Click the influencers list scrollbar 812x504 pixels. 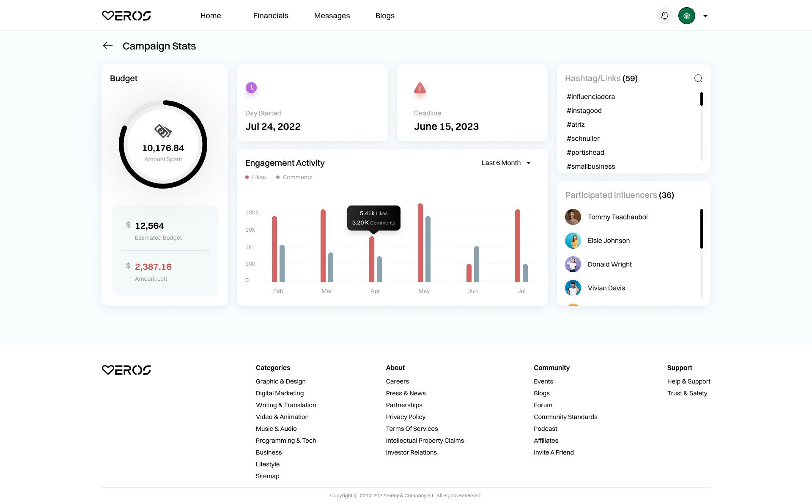coord(701,229)
